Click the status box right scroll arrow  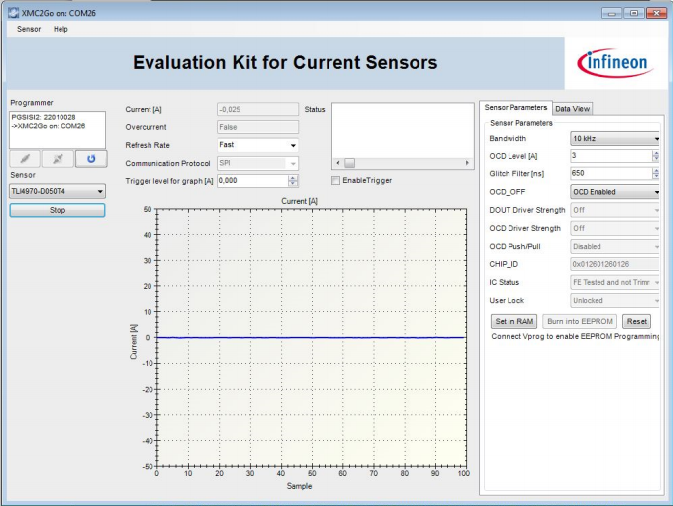467,163
